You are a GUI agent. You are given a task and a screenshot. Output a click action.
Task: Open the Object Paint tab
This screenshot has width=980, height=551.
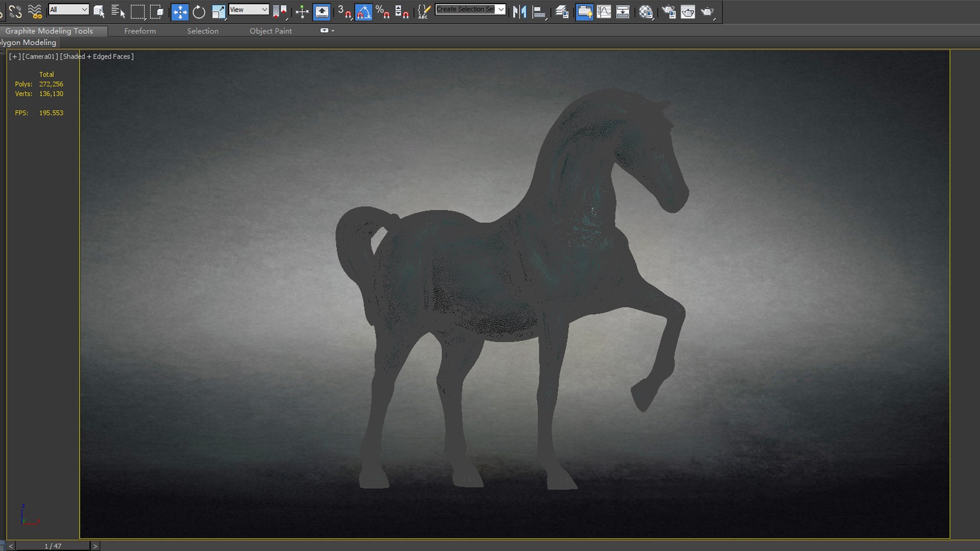tap(271, 31)
